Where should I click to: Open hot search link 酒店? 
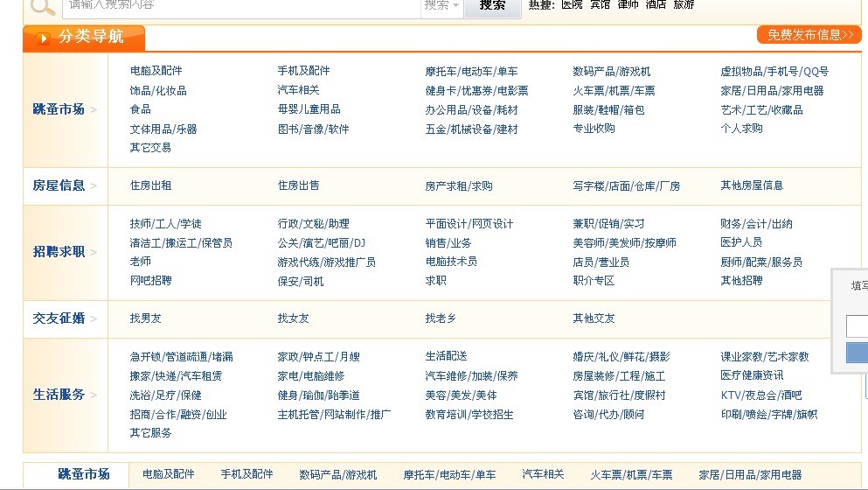pos(656,5)
